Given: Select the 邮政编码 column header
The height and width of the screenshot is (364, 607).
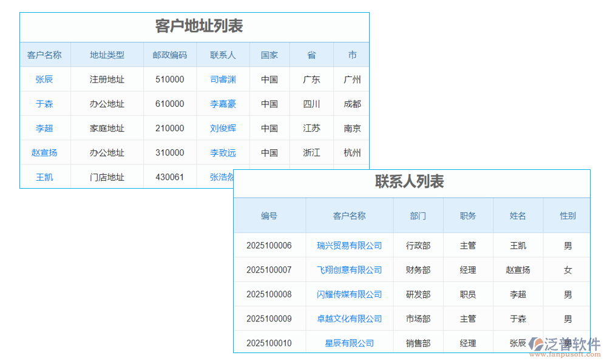Looking at the screenshot, I should 170,55.
